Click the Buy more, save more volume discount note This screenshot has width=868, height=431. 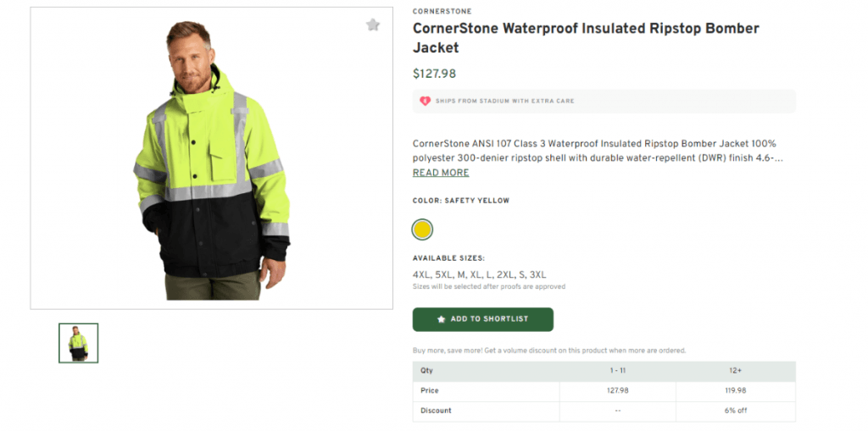coord(549,351)
